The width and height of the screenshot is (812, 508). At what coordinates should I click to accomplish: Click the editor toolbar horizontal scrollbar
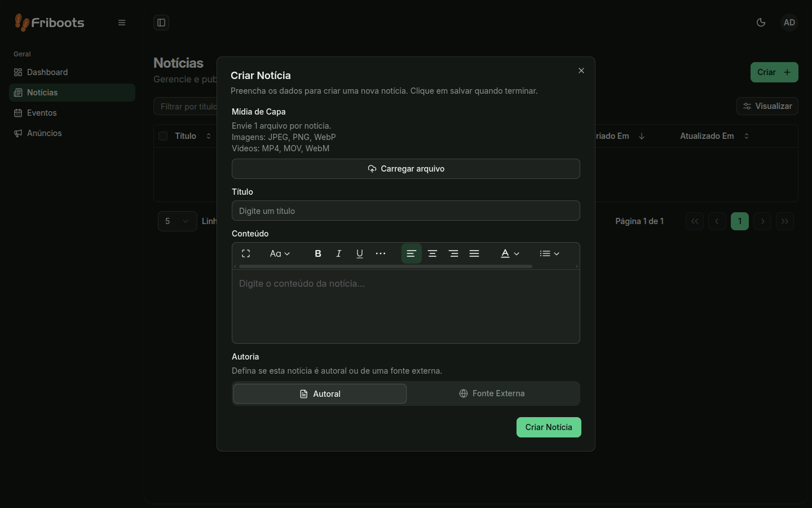point(386,266)
